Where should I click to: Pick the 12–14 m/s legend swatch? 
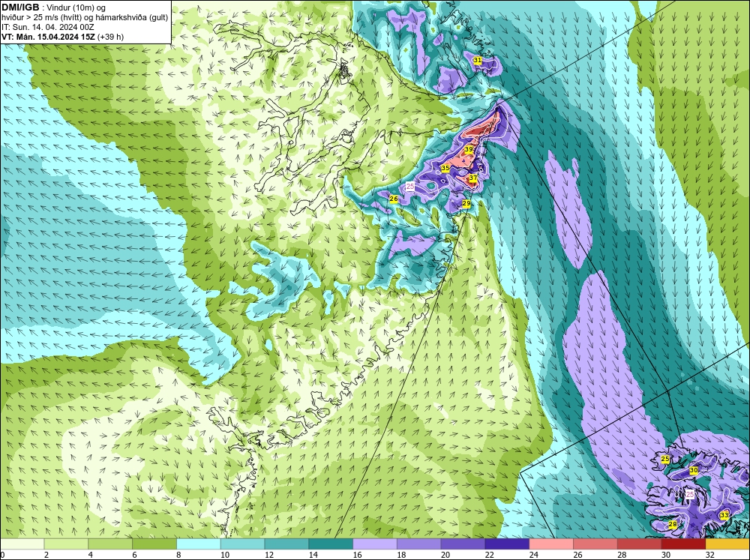click(286, 544)
